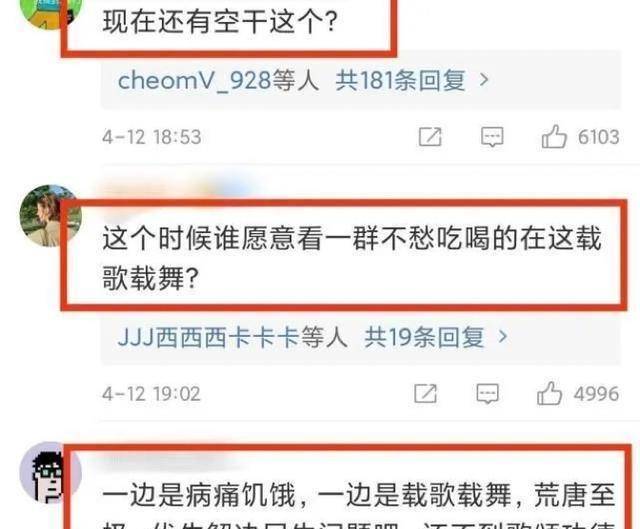Tap comment bubble icon on 19:02 comment
Screen dimensions: 640x529
coord(487,394)
